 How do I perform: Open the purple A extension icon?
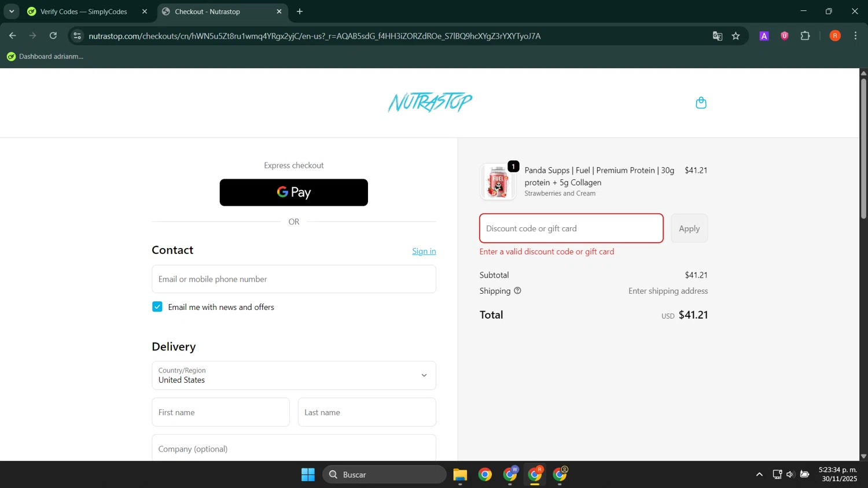pos(764,36)
